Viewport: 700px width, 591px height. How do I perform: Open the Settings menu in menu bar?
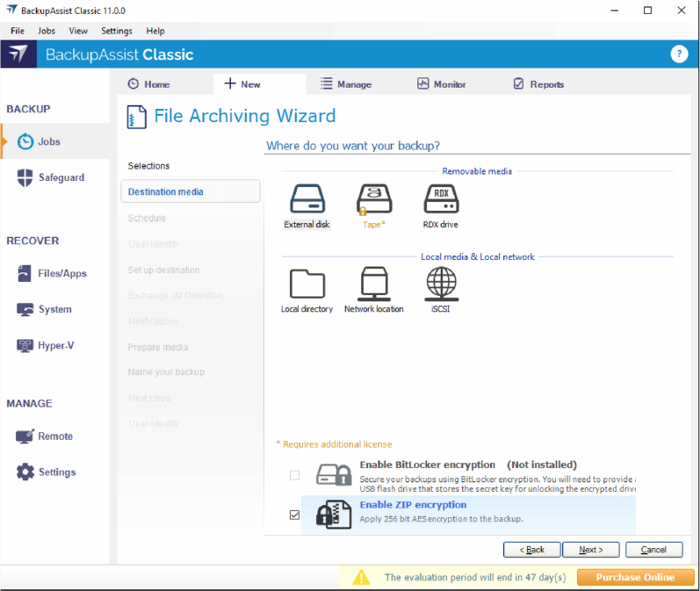[116, 31]
